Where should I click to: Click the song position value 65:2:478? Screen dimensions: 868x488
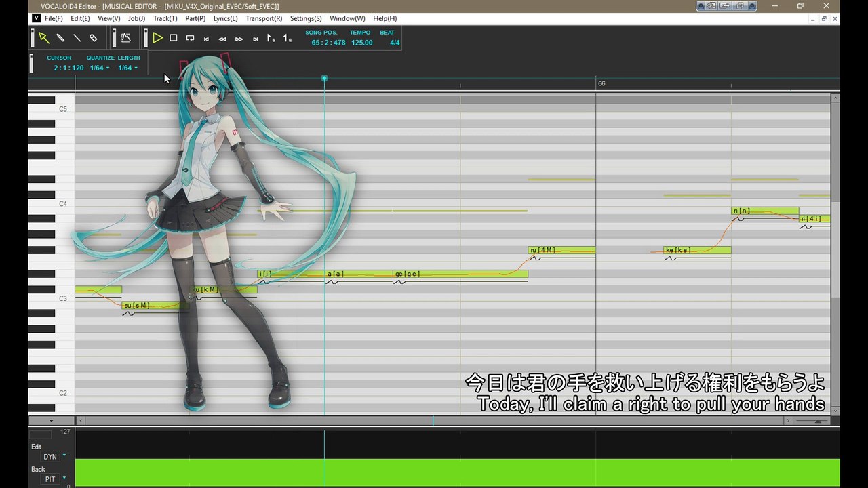click(x=328, y=43)
